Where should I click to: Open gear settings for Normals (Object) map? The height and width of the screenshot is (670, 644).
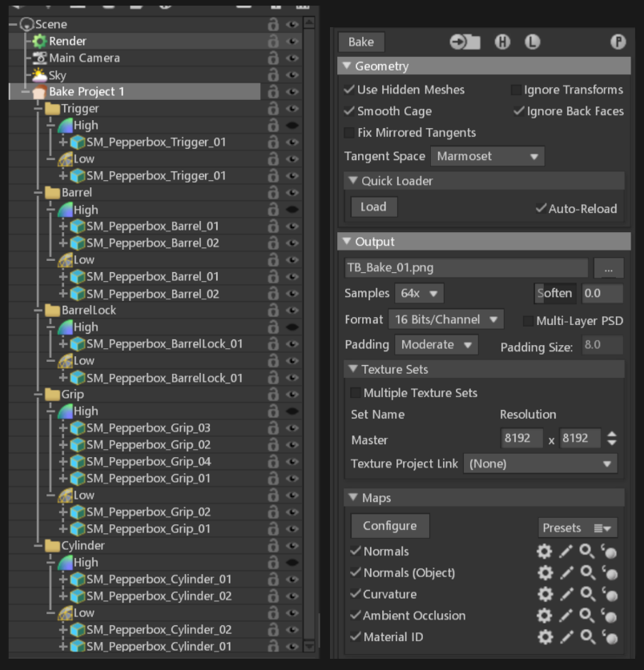[545, 572]
